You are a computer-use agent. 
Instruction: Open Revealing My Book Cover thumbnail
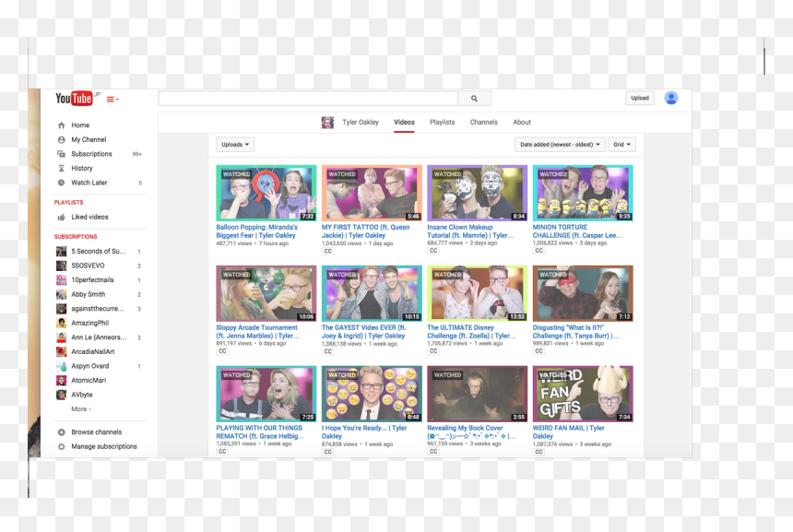click(477, 394)
